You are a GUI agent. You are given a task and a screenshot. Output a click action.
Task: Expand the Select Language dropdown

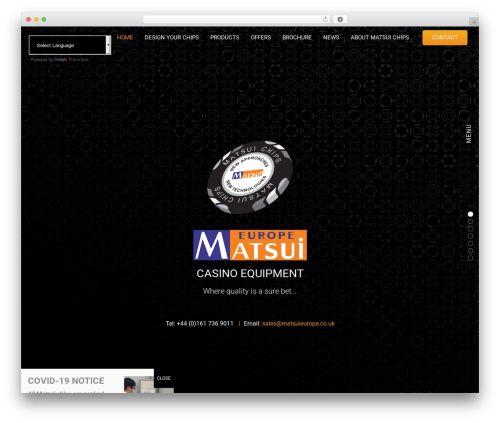point(70,45)
